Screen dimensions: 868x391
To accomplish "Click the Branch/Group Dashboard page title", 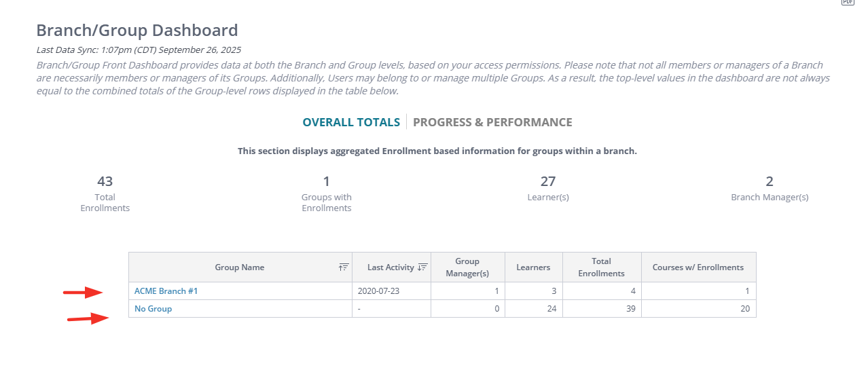I will point(137,31).
